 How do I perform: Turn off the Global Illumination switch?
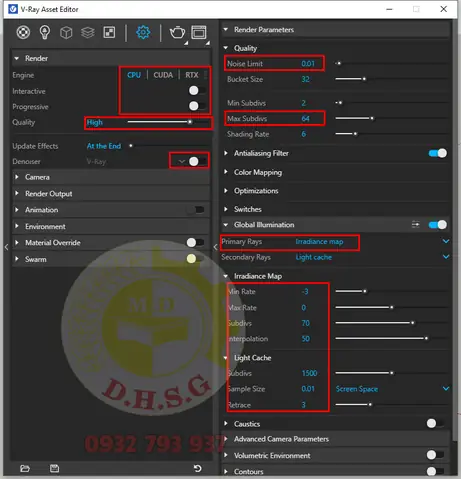(x=438, y=225)
